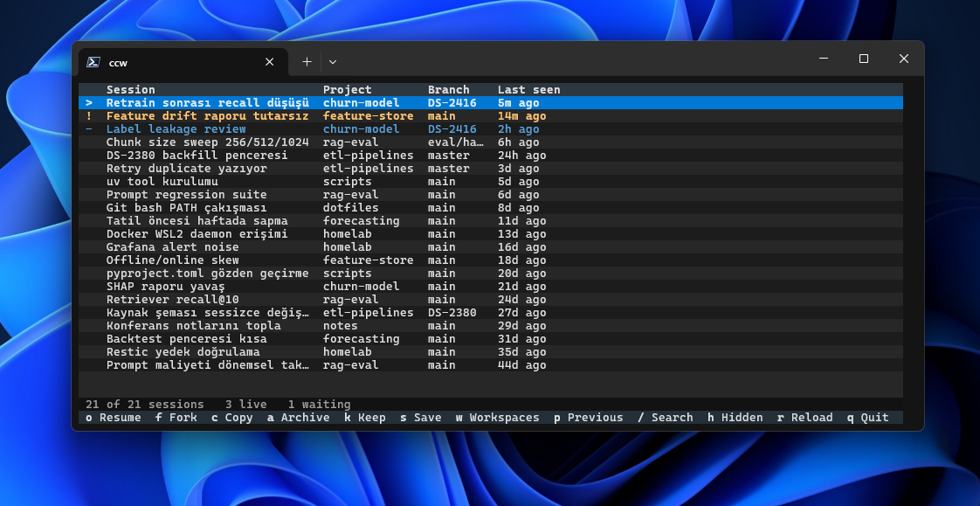This screenshot has width=980, height=506.
Task: Click Archive in the shortcut bar
Action: 298,417
